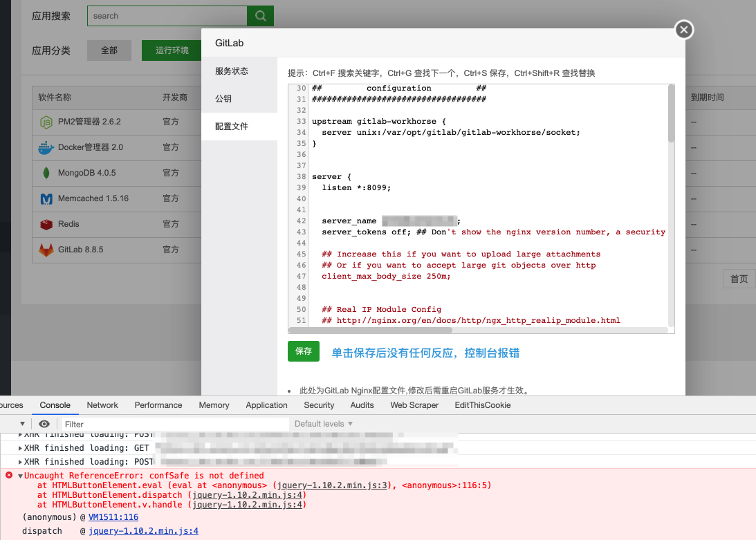This screenshot has width=756, height=540.
Task: Click Memcached 1.5.16 in the software list
Action: pyautogui.click(x=93, y=198)
